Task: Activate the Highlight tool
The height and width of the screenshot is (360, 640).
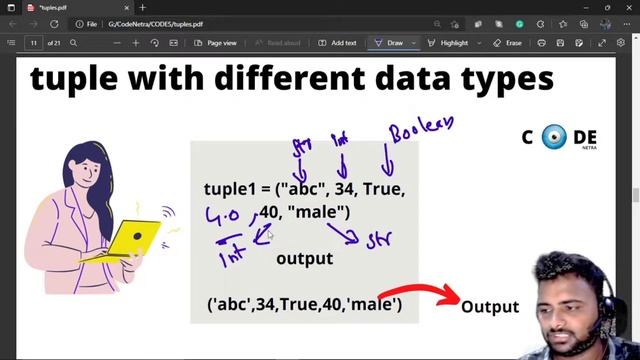Action: click(448, 43)
